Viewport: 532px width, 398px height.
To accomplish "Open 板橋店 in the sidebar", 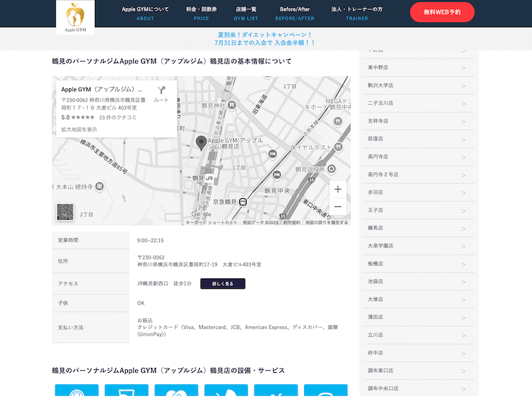I will 419,264.
